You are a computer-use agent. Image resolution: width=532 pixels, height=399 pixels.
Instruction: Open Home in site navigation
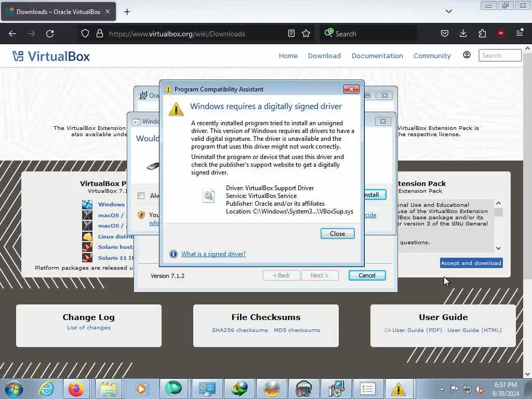pos(288,56)
